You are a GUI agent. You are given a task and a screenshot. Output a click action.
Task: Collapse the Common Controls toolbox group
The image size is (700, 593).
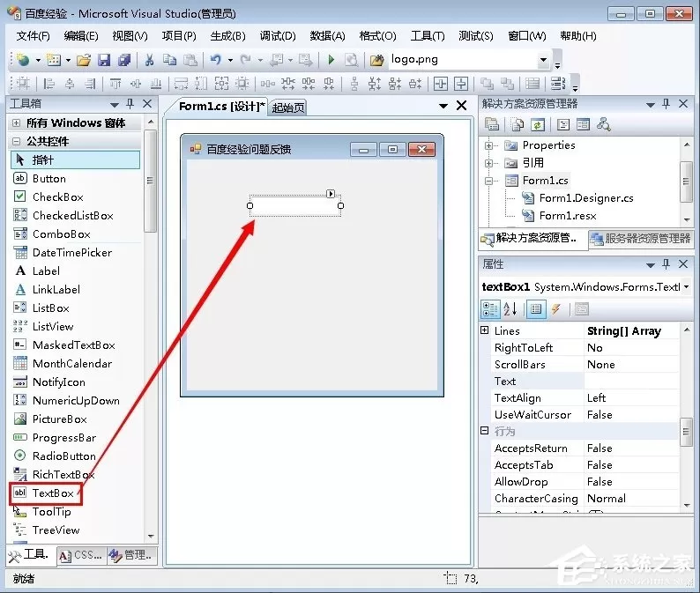click(16, 142)
